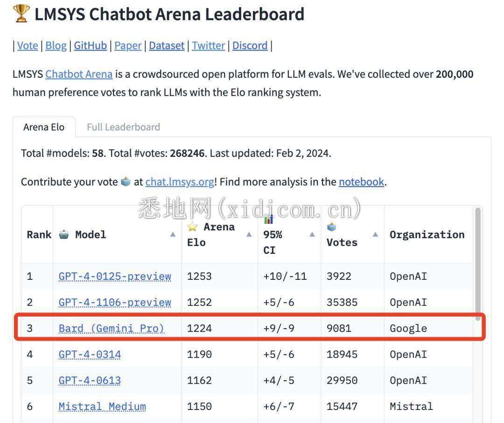
Task: Open the analysis notebook link
Action: point(361,181)
